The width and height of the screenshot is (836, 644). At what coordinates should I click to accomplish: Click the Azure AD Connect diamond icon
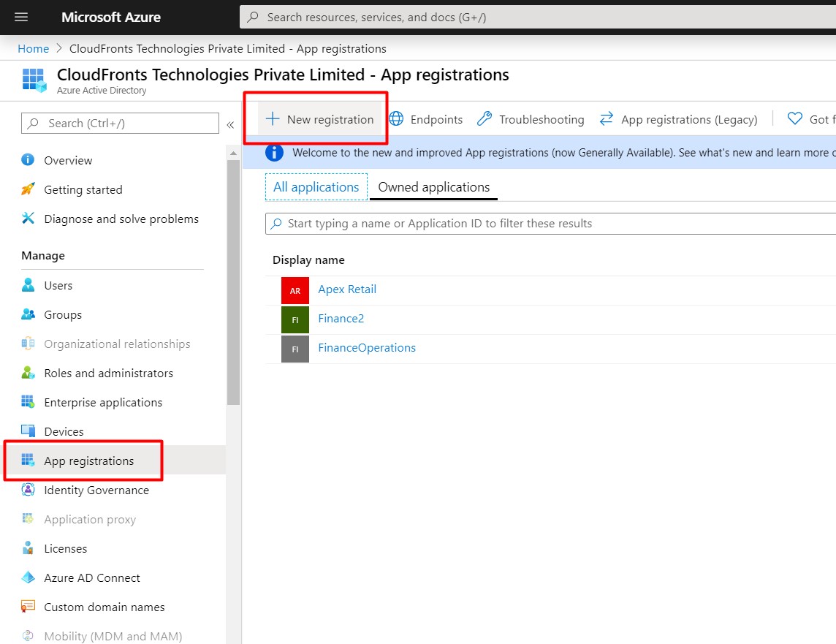28,577
